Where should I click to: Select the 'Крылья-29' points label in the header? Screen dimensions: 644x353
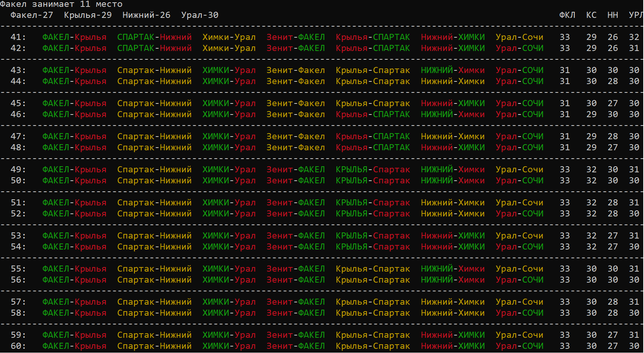click(88, 15)
